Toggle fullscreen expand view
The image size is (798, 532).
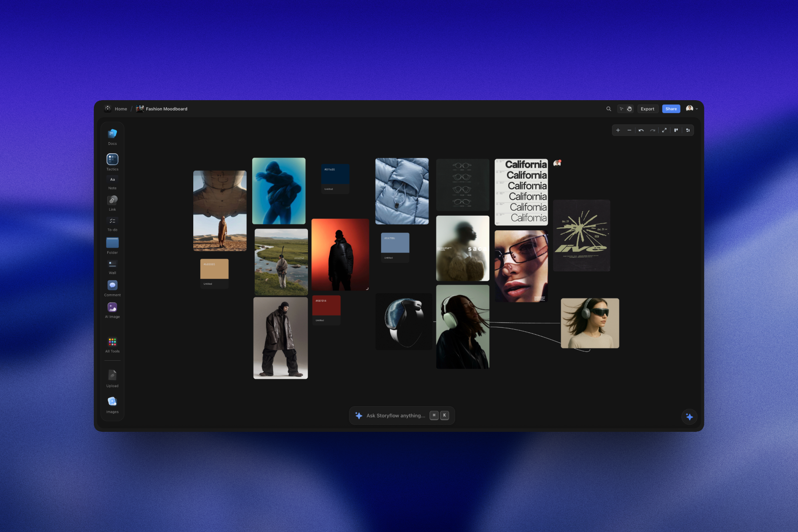click(x=664, y=131)
